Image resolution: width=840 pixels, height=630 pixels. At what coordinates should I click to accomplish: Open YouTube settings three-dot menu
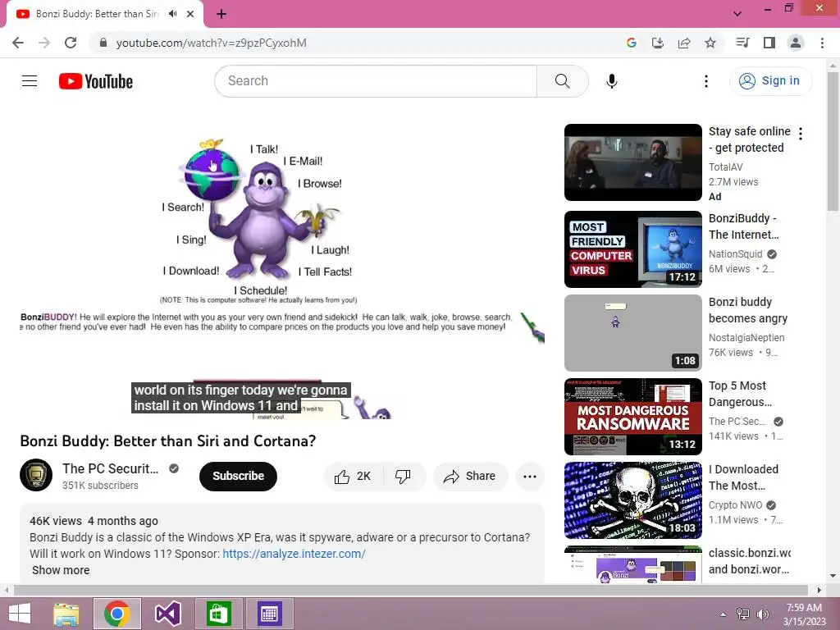click(706, 81)
